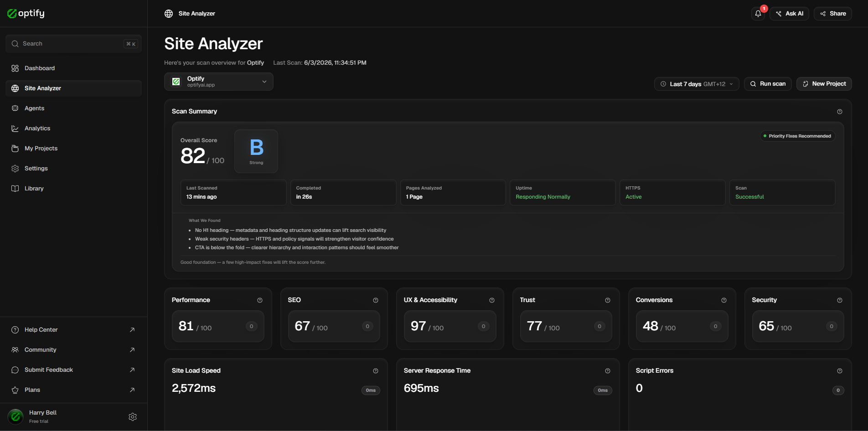This screenshot has height=431, width=868.
Task: Show Trust card info icon
Action: (x=608, y=300)
